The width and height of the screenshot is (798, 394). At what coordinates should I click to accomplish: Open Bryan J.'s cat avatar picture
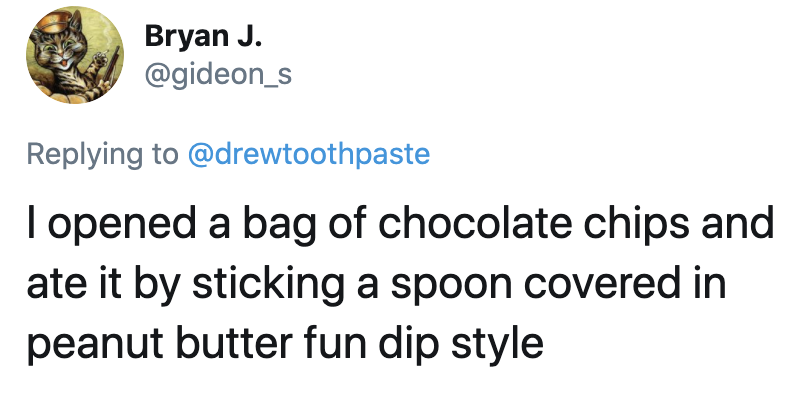(75, 55)
